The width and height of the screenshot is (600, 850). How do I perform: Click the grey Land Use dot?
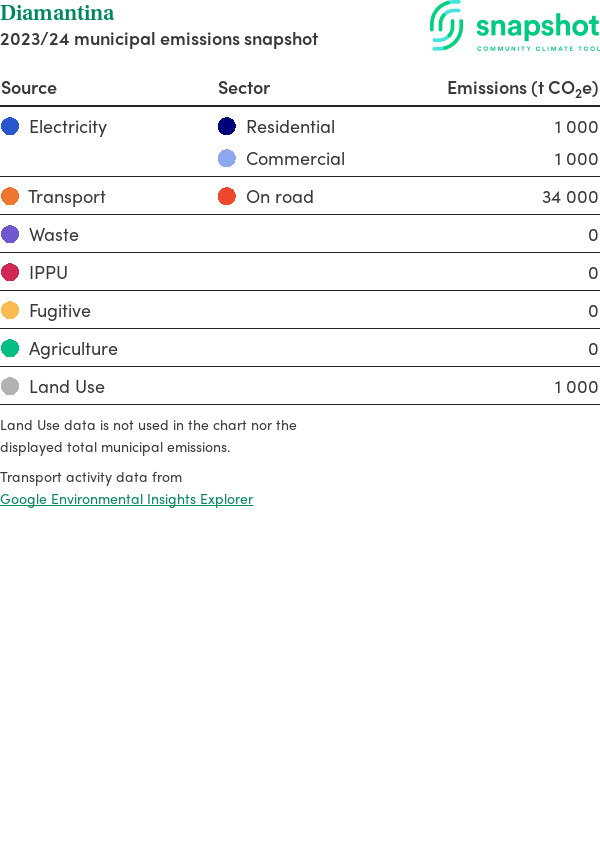tap(10, 386)
